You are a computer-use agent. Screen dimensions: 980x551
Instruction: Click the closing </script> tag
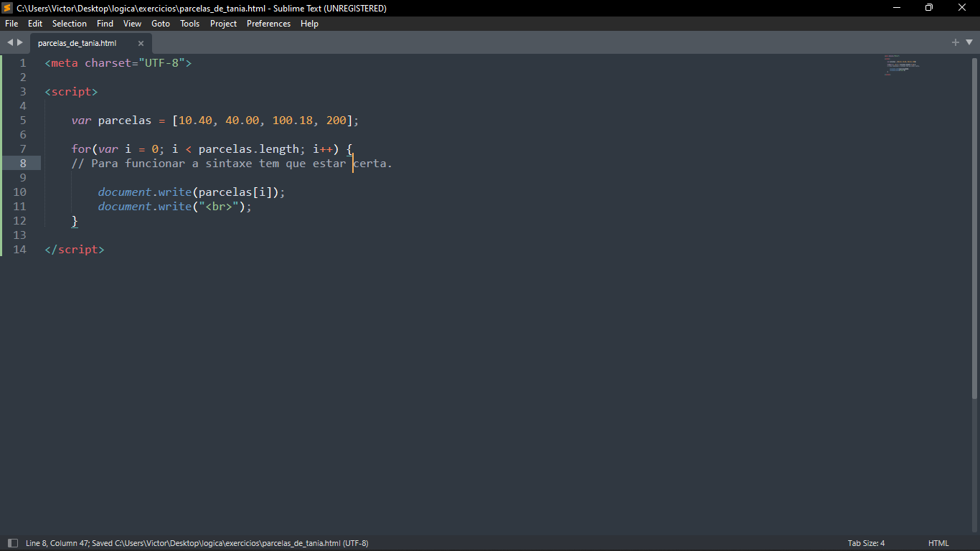coord(75,250)
